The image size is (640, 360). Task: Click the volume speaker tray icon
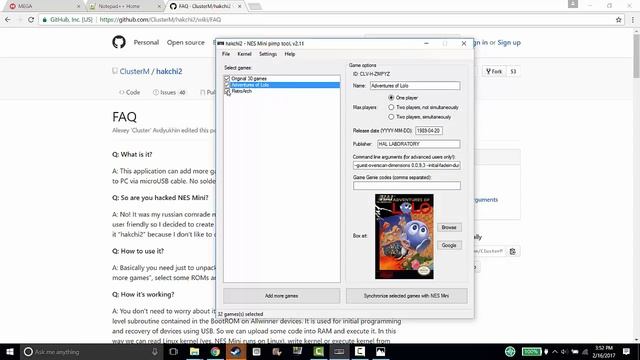564,351
